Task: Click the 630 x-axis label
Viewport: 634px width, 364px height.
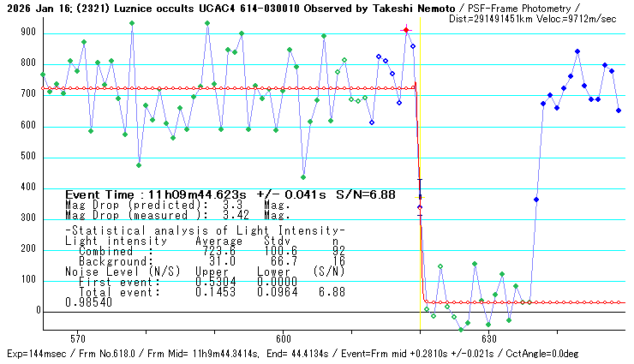Action: 488,337
